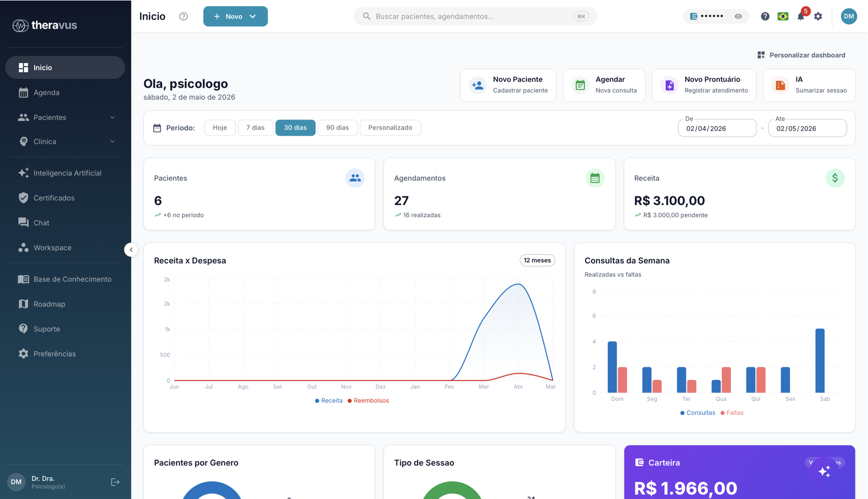Click the sparkle AI floating icon
The image size is (868, 499).
pos(824,472)
